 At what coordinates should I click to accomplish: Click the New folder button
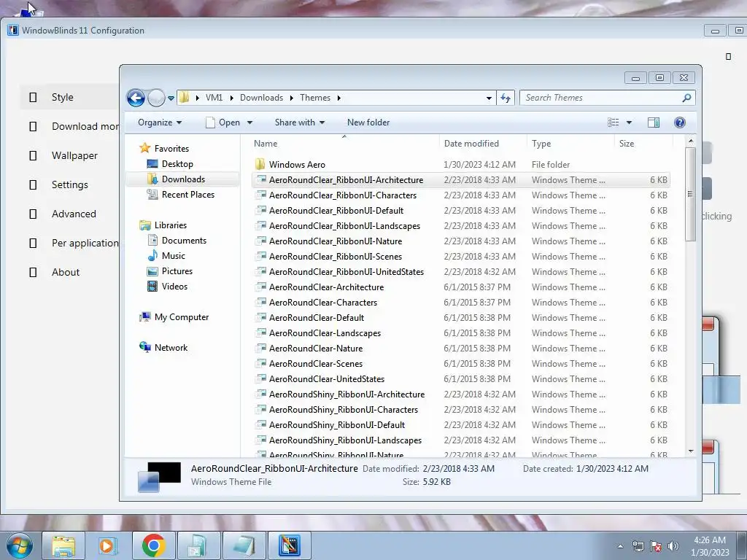[368, 122]
